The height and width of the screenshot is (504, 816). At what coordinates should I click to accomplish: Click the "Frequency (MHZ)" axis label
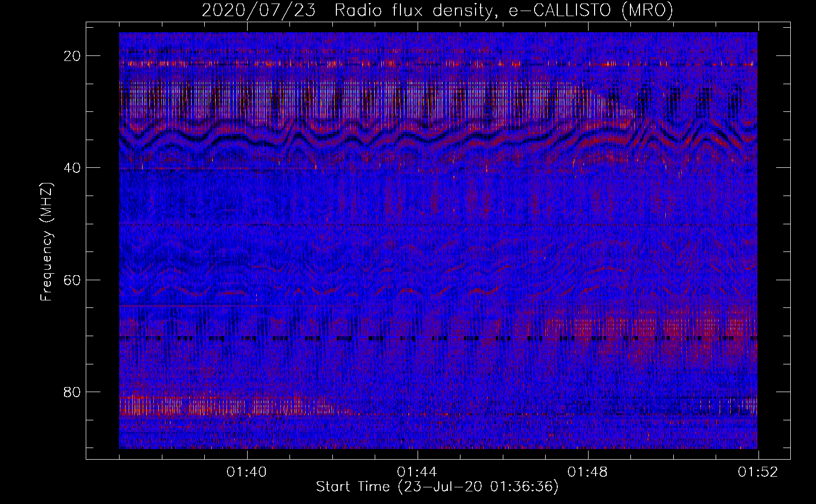click(46, 242)
